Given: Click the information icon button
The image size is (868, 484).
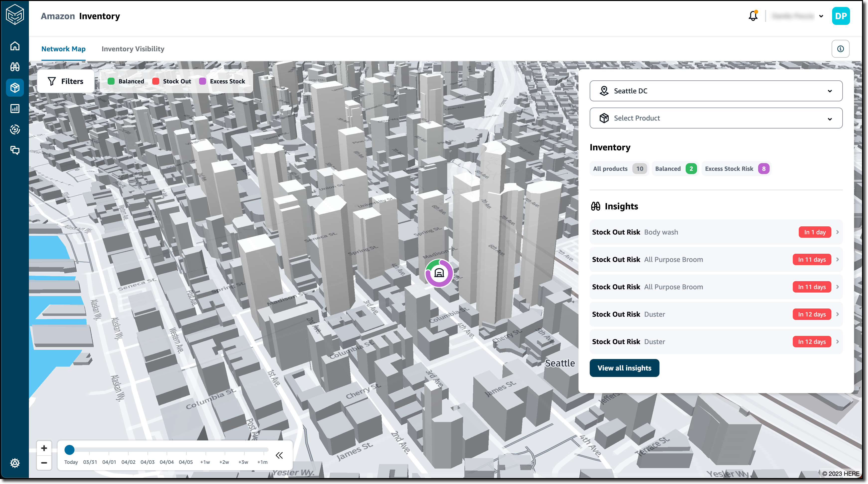Looking at the screenshot, I should pos(840,49).
